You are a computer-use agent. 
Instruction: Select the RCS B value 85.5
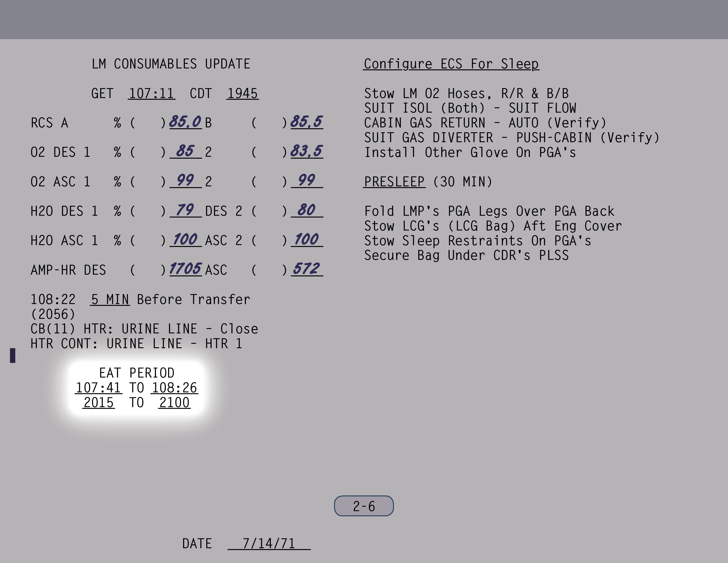click(x=306, y=122)
